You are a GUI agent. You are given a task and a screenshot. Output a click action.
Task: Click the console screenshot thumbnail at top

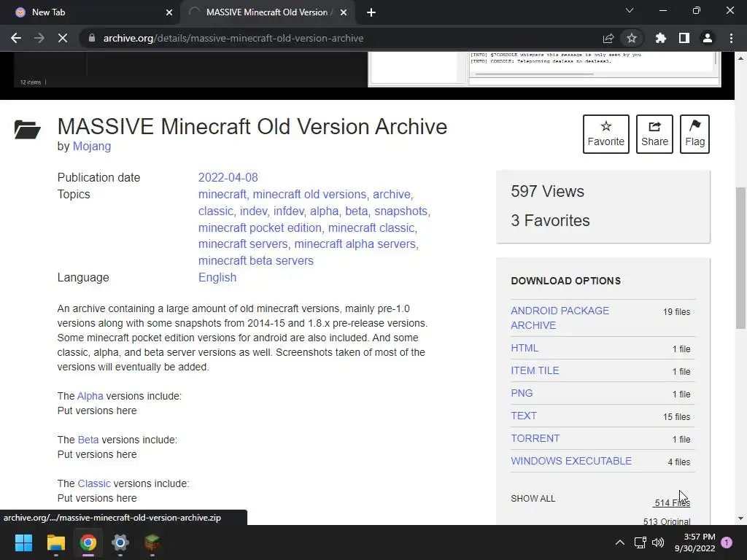point(544,69)
